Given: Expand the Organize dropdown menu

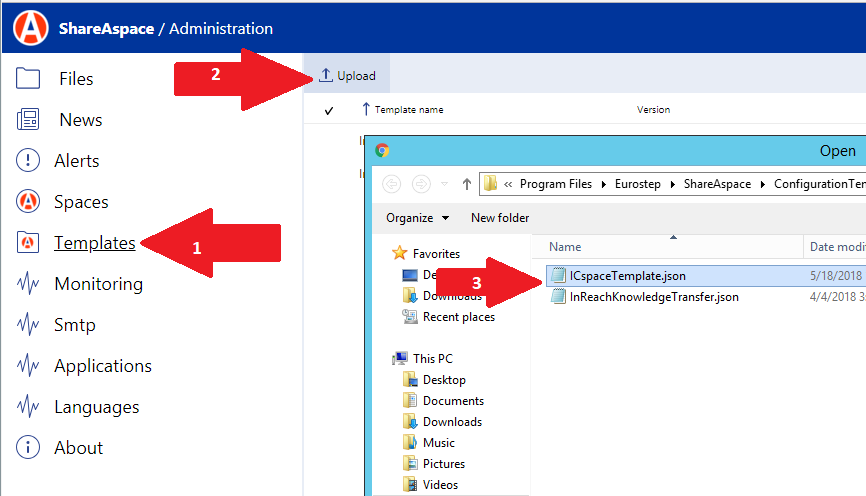Looking at the screenshot, I should (x=445, y=218).
